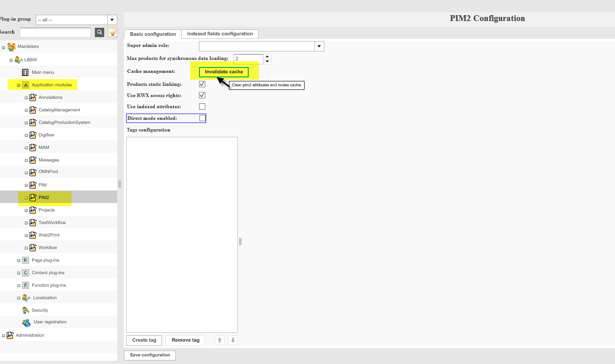Enable the Use indexed attributes checkbox
The height and width of the screenshot is (364, 615).
click(x=202, y=106)
